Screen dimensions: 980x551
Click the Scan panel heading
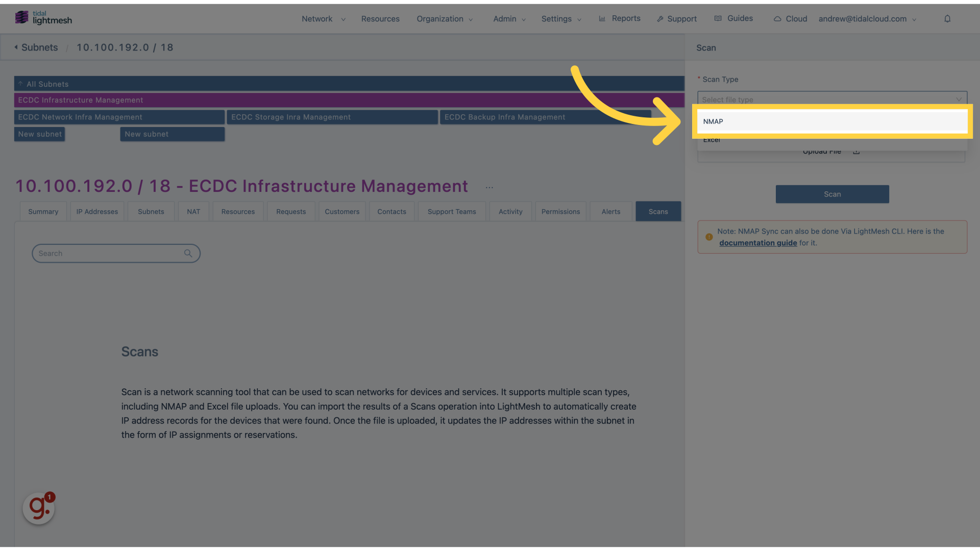click(706, 48)
